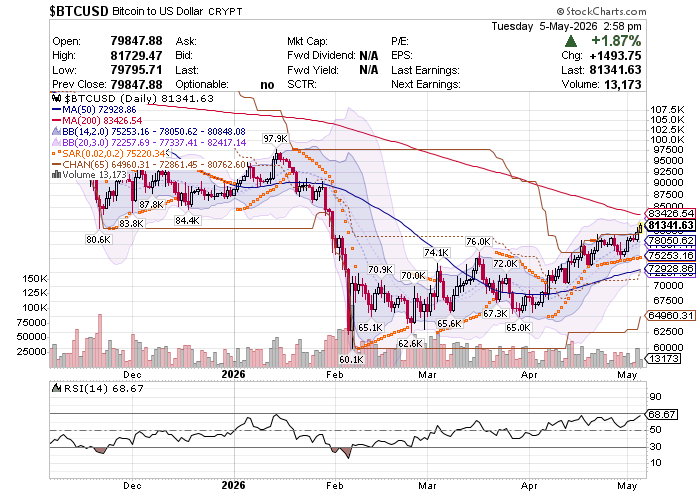Click the 'Mkt Cap:' label

point(307,42)
